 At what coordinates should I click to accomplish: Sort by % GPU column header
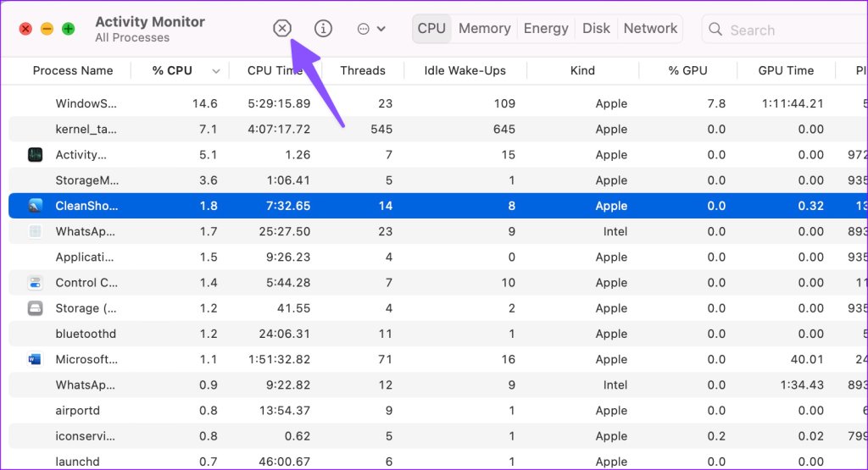point(687,71)
